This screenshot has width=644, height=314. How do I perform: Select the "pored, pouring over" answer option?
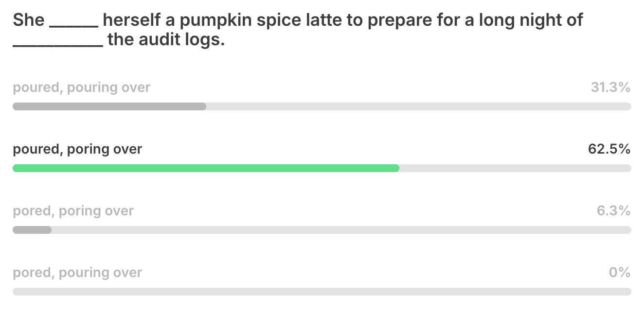point(77,273)
